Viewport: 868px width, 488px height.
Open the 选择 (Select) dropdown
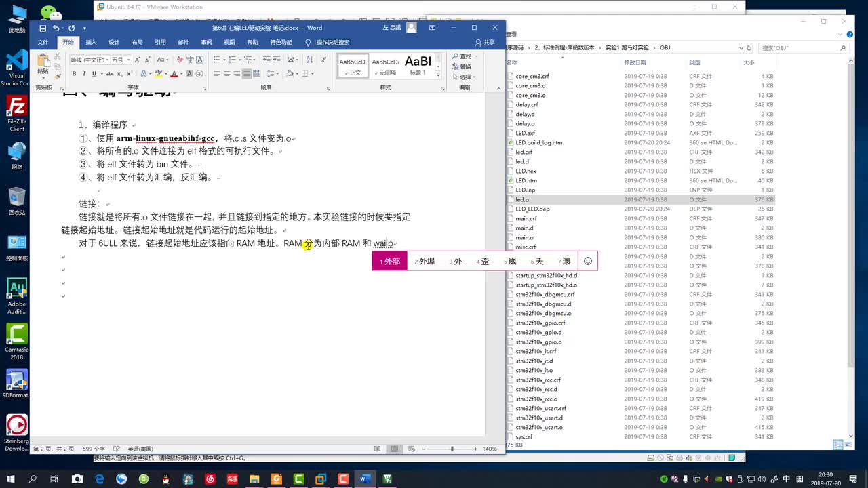pos(464,77)
